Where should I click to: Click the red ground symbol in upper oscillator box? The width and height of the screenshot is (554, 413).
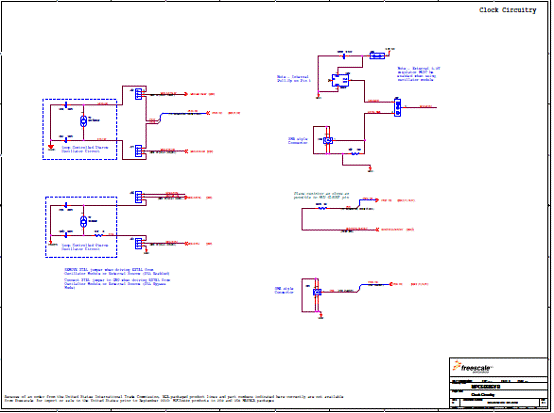[51, 147]
